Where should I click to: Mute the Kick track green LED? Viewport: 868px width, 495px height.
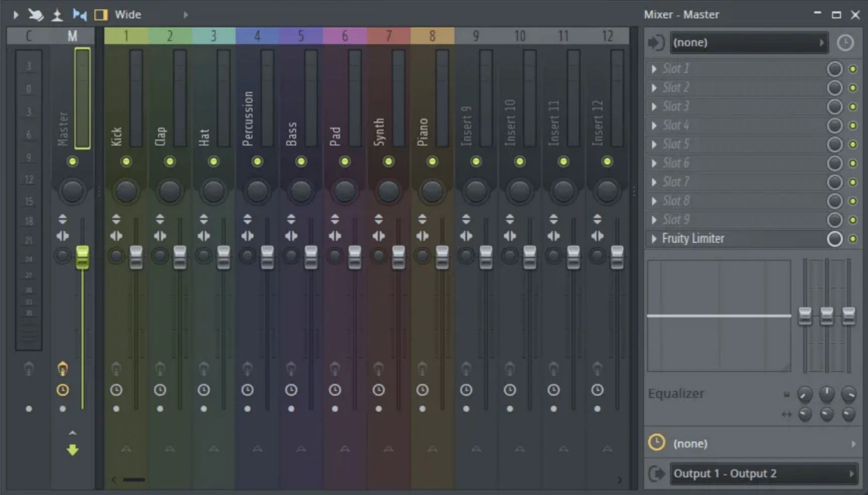coord(126,161)
